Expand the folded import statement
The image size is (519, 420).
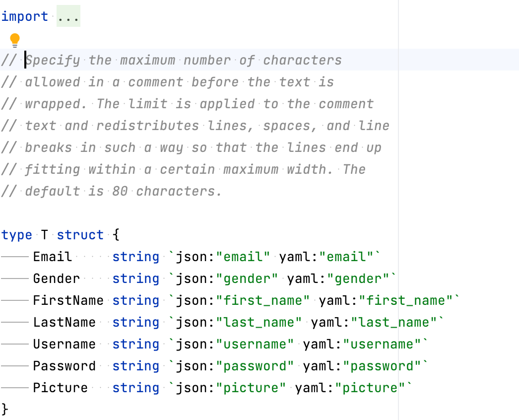[x=68, y=16]
